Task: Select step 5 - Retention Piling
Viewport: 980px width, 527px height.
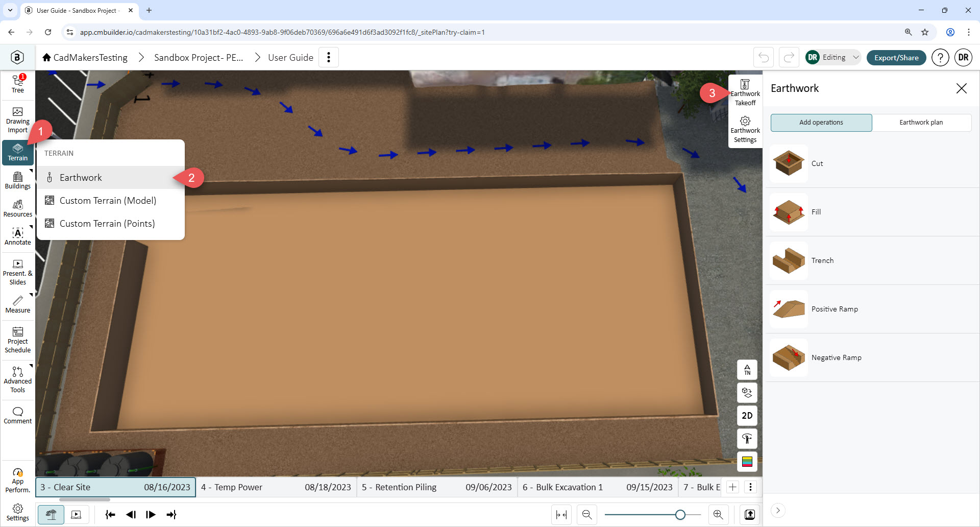Action: coord(437,487)
